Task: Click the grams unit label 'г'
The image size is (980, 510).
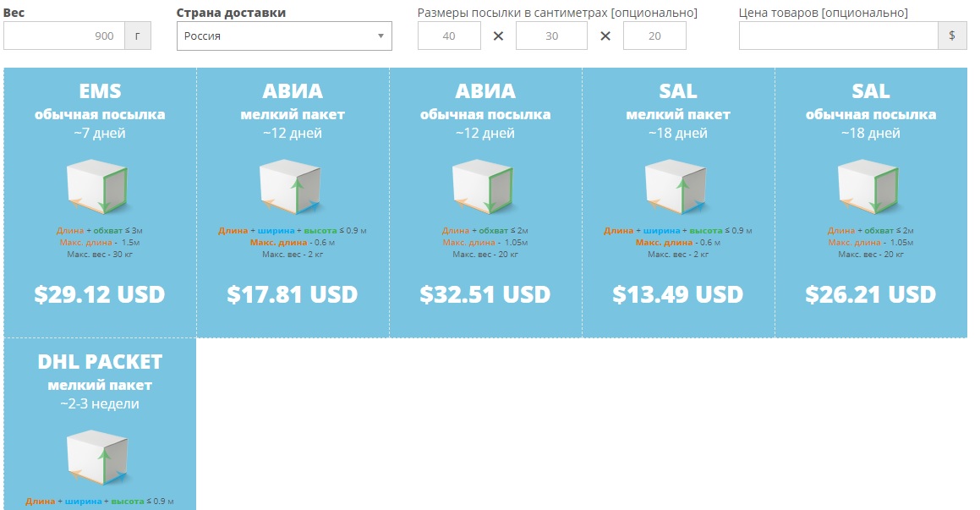Action: [x=138, y=36]
